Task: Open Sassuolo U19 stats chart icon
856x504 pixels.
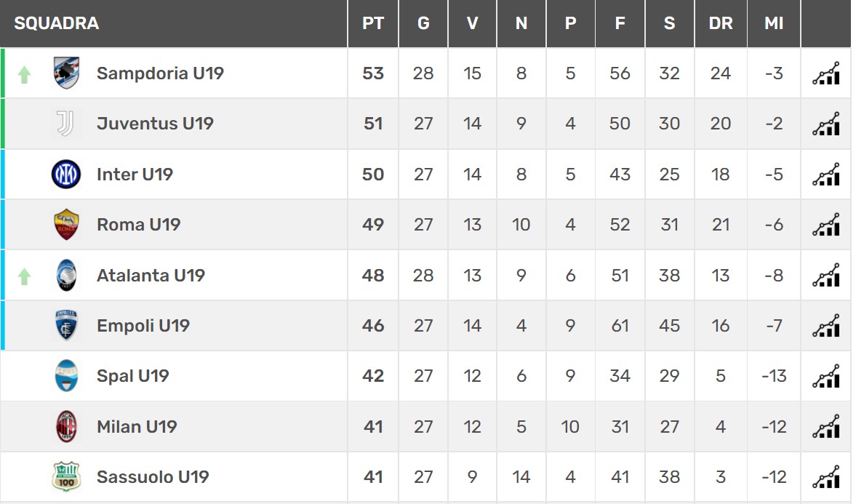Action: click(826, 476)
